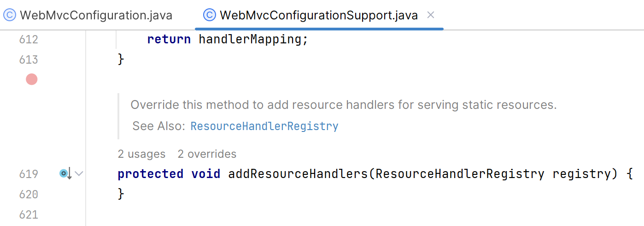Switch to the WebMvcConfiguration.java tab

(x=96, y=15)
